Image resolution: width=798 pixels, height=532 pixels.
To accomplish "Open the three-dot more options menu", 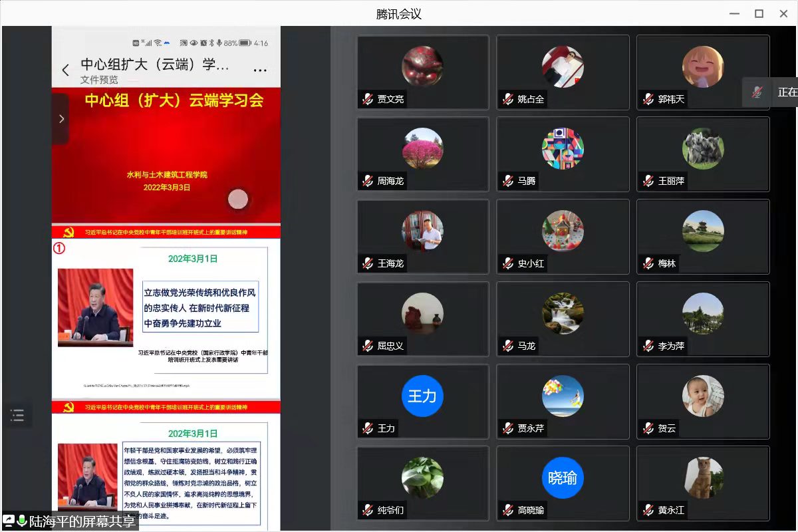I will coord(260,70).
